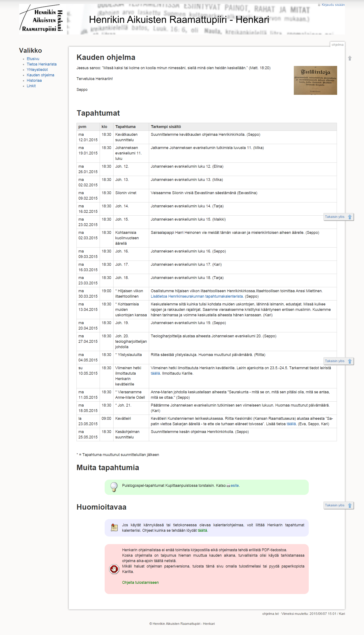
Task: Open Lisätietoa Henrikinseurakunnan tapahtumakalenterista link
Action: pyautogui.click(x=197, y=296)
